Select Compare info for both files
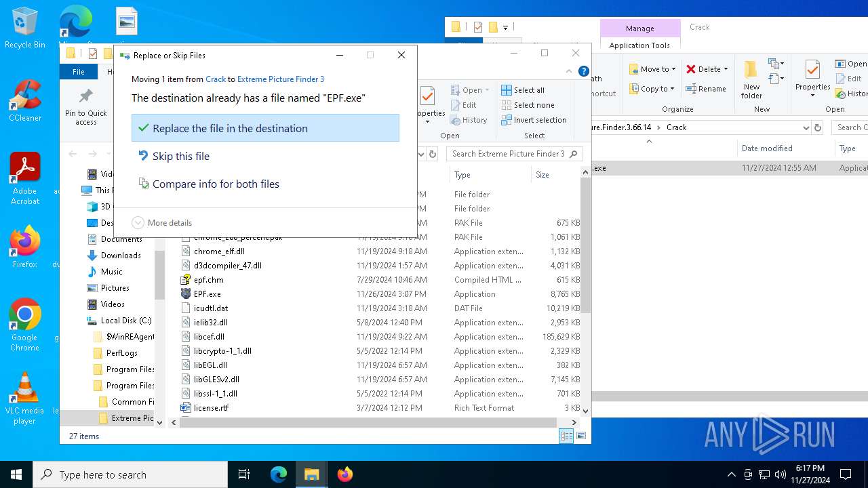The width and height of the screenshot is (868, 488). [265, 184]
